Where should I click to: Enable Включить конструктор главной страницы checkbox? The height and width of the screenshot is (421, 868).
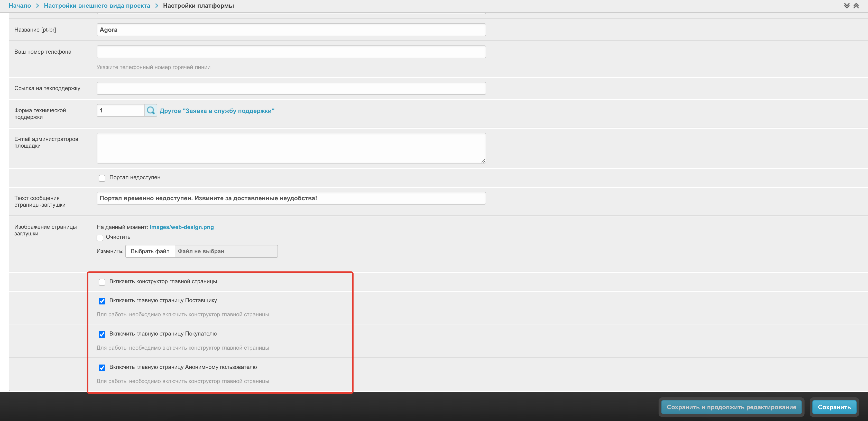pyautogui.click(x=102, y=282)
